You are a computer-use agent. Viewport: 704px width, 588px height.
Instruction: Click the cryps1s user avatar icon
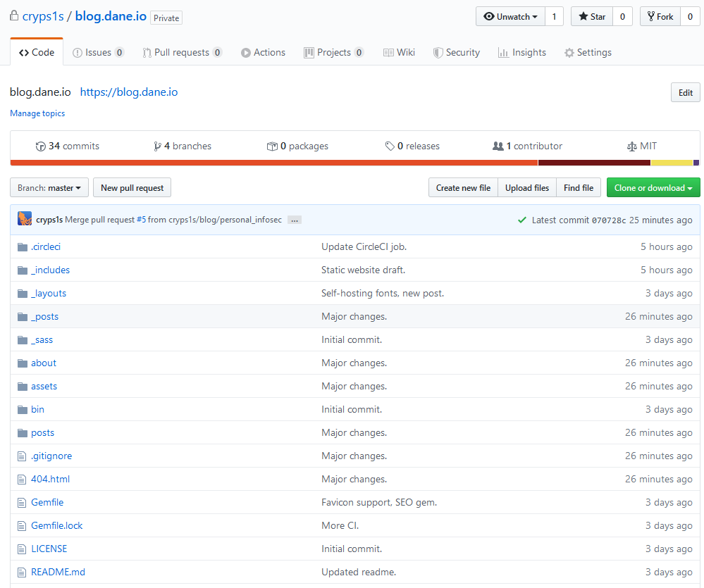coord(25,218)
